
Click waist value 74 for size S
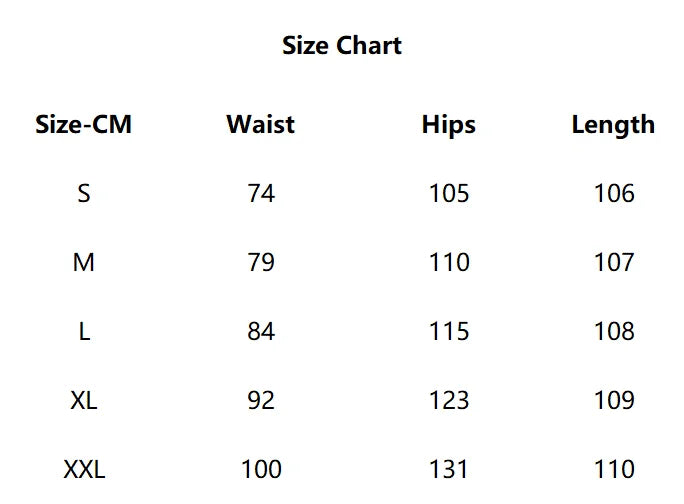point(261,194)
